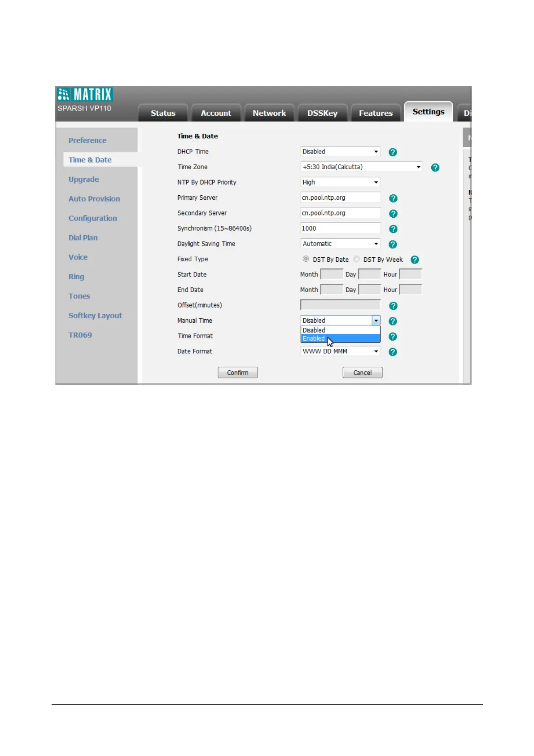
Task: Open the Network tab
Action: (x=269, y=113)
